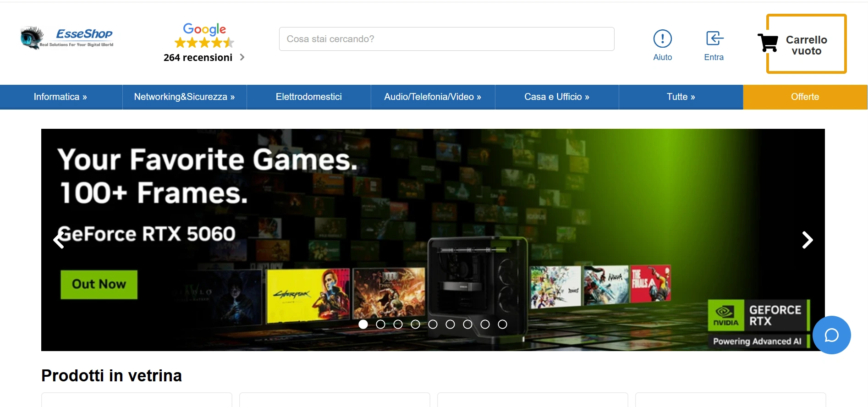Select the fourth carousel slide dot
Image resolution: width=868 pixels, height=407 pixels.
415,324
